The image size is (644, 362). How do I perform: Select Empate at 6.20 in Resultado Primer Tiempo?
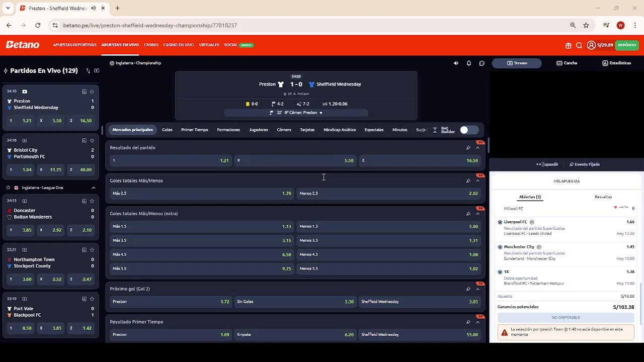tap(295, 335)
